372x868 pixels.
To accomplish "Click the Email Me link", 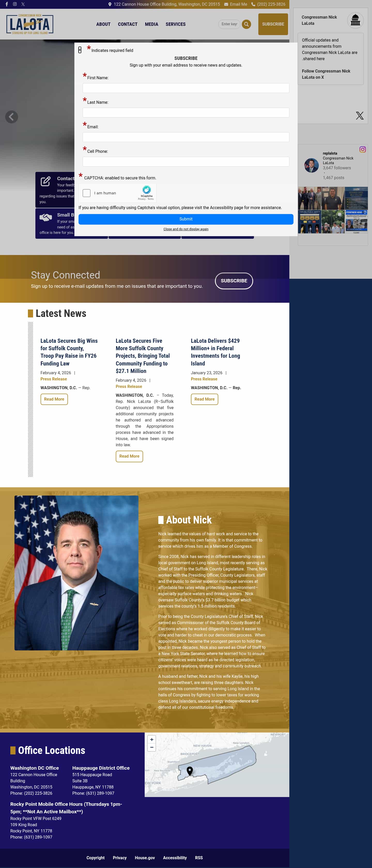I will [238, 4].
